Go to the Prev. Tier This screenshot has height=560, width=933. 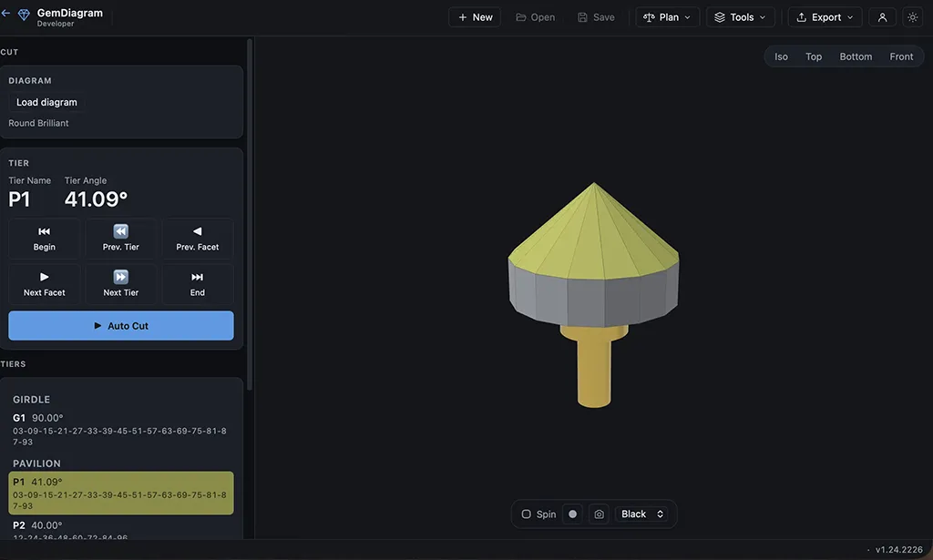121,239
